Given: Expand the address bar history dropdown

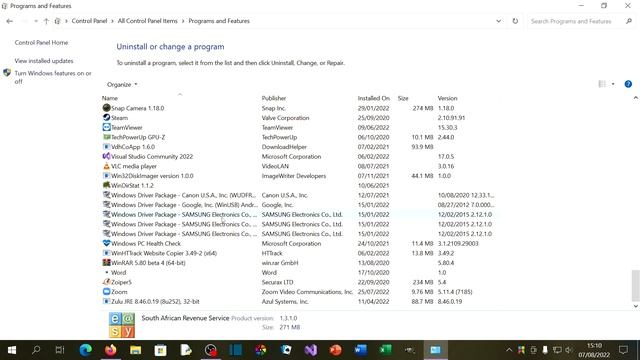Looking at the screenshot, I should (x=498, y=21).
